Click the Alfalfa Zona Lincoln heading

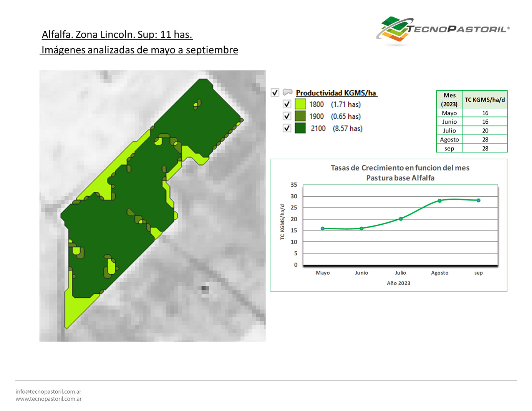coord(117,35)
